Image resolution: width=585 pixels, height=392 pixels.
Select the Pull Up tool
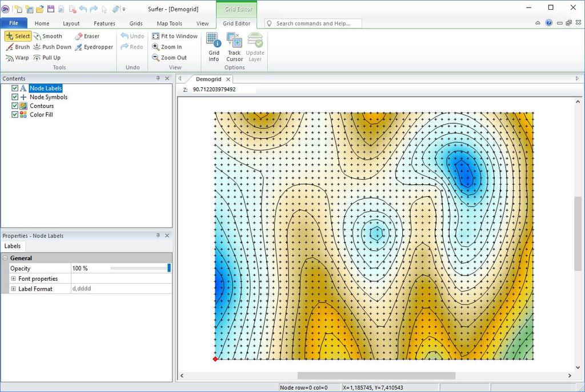pos(47,58)
